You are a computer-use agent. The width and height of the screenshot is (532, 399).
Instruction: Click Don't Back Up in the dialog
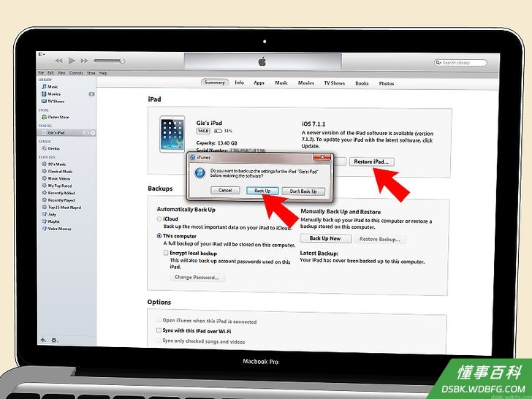303,191
